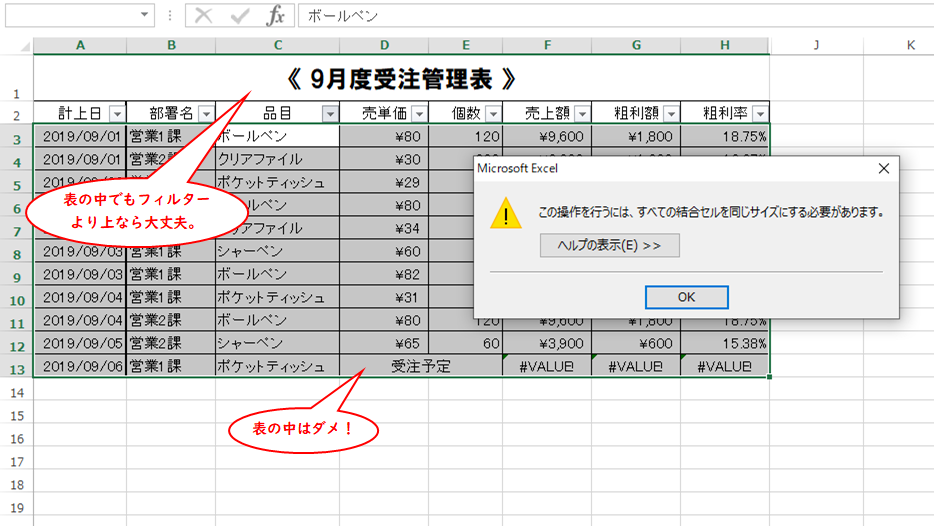Select column J header
This screenshot has width=934, height=526.
coord(816,45)
